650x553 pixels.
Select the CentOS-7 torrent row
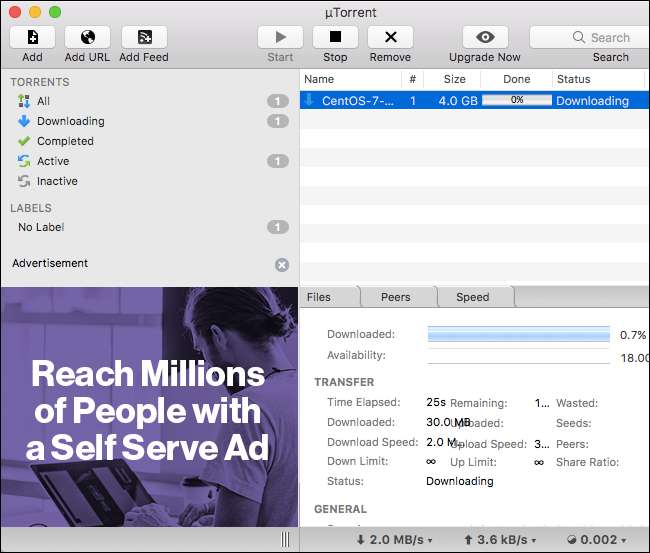[x=475, y=101]
